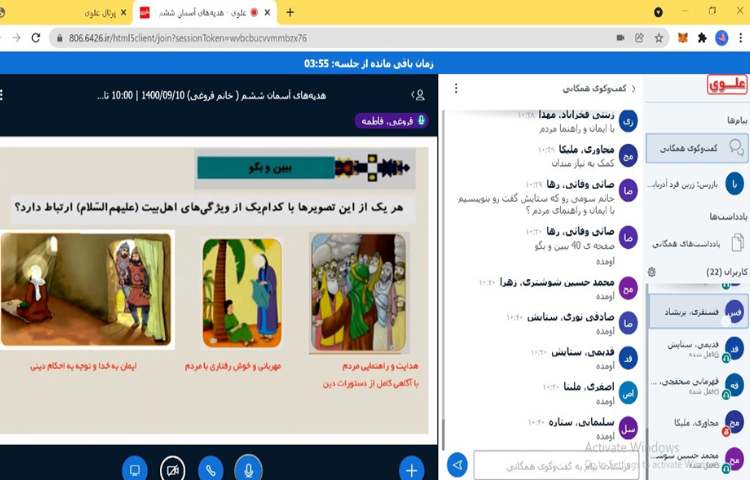Open chat options three-dot menu

pyautogui.click(x=456, y=88)
